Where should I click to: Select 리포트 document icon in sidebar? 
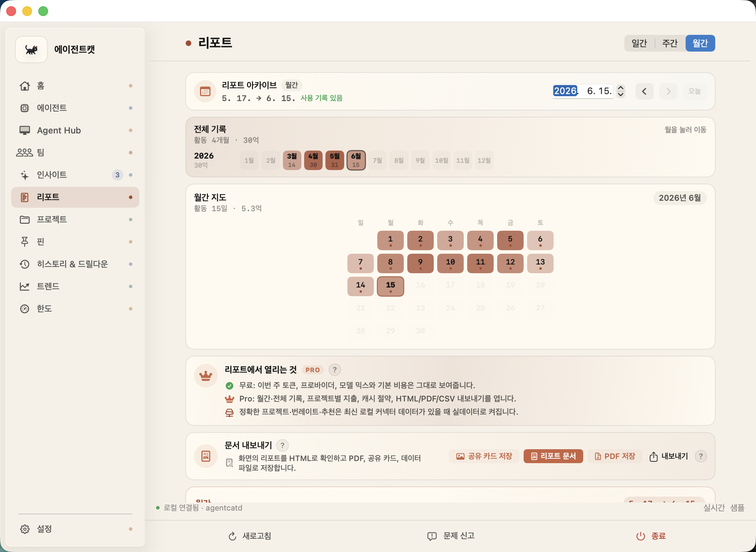(25, 197)
